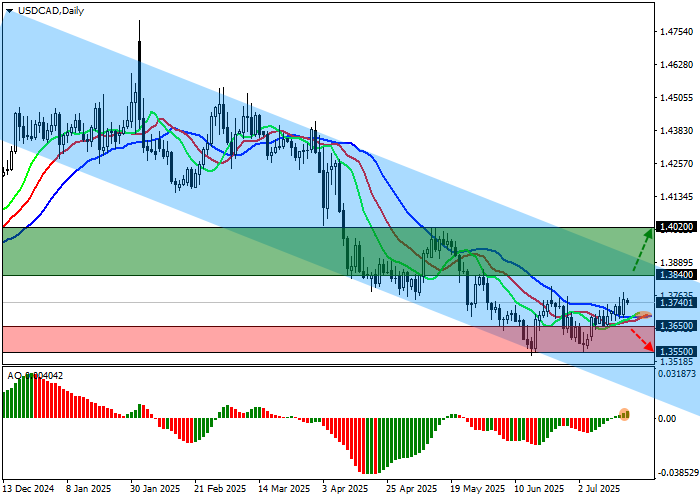Screen dimensions: 700x500
Task: Click the USDCAD,Daily chart title
Action: click(51, 11)
